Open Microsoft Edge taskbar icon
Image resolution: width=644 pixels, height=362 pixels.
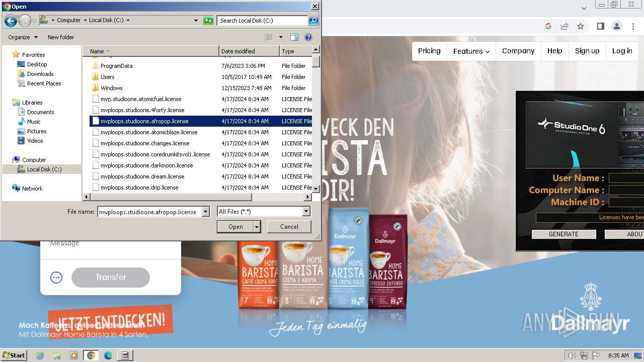tap(108, 355)
